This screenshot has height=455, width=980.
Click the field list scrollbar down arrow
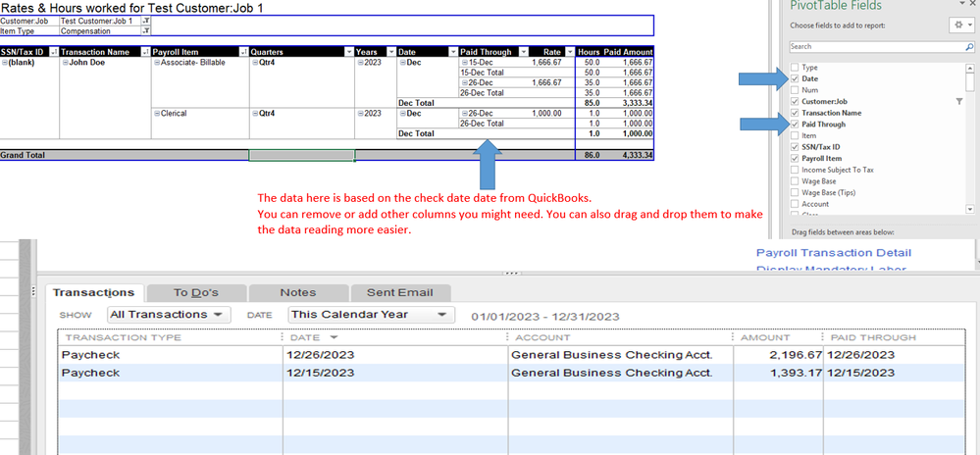coord(970,210)
